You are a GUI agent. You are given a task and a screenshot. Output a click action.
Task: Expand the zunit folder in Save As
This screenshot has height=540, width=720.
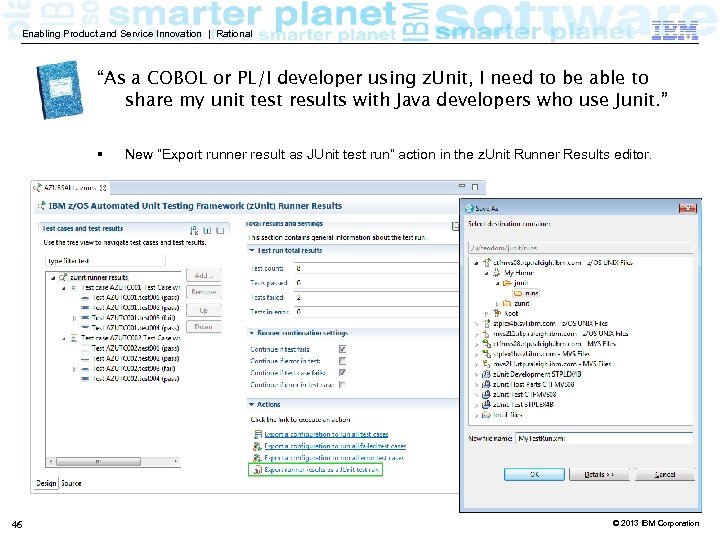(497, 304)
